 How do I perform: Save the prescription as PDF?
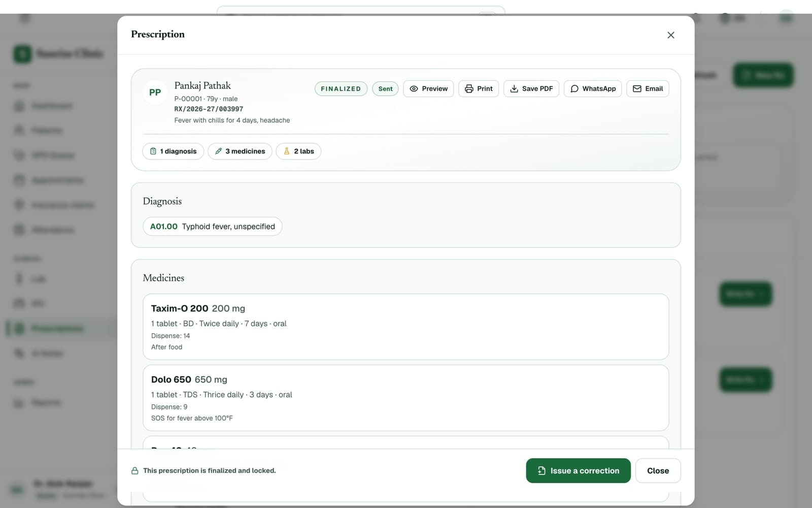tap(531, 88)
